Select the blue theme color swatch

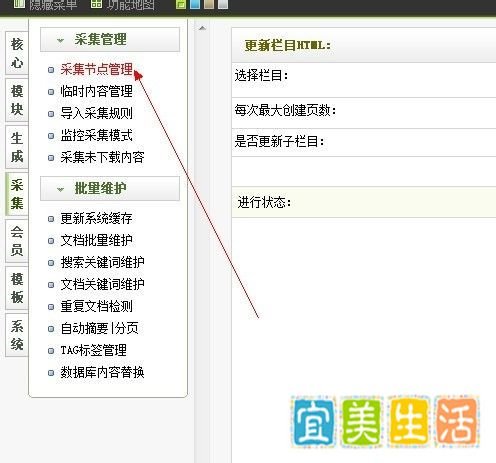(x=195, y=4)
